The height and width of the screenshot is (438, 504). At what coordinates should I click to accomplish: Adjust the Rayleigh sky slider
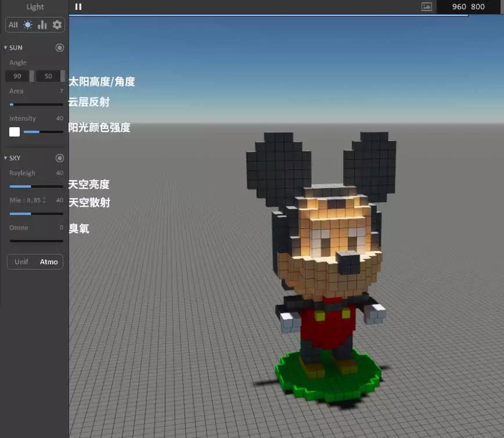tap(36, 186)
